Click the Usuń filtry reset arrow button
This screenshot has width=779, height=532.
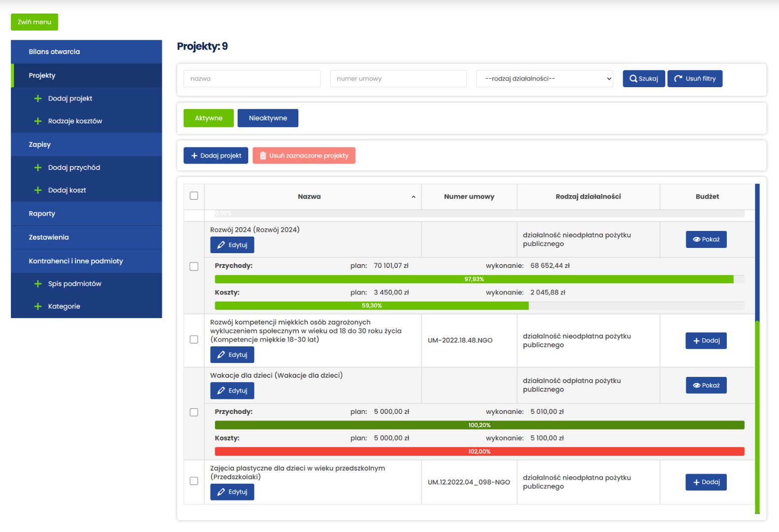[694, 79]
